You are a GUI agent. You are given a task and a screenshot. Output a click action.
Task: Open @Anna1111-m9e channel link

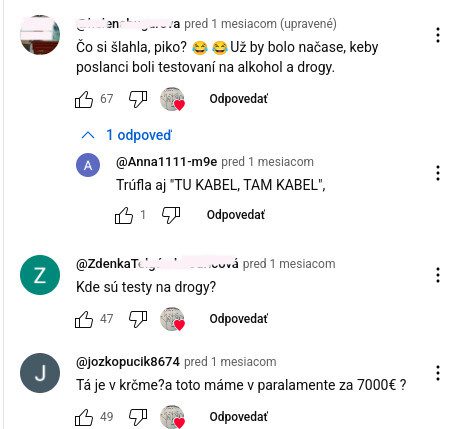(166, 162)
